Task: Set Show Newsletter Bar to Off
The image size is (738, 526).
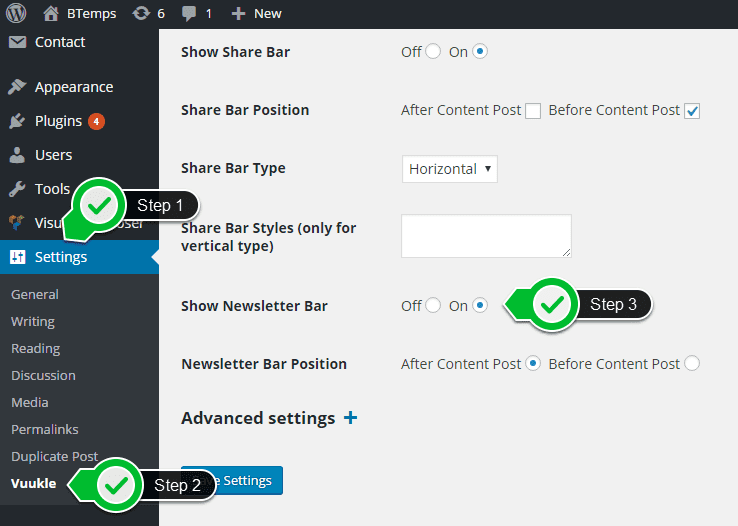Action: [x=433, y=306]
